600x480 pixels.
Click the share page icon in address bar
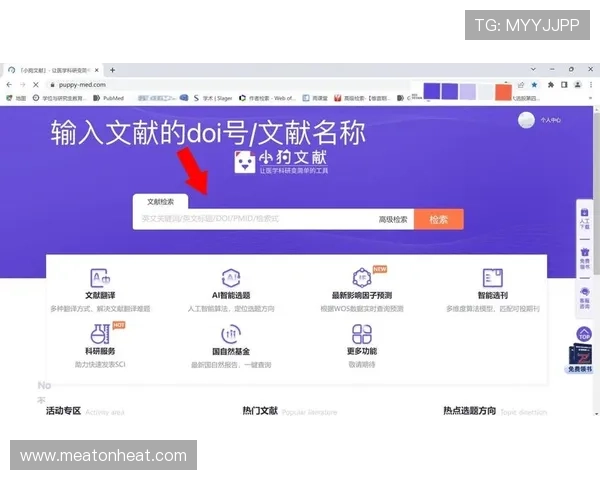tap(521, 85)
